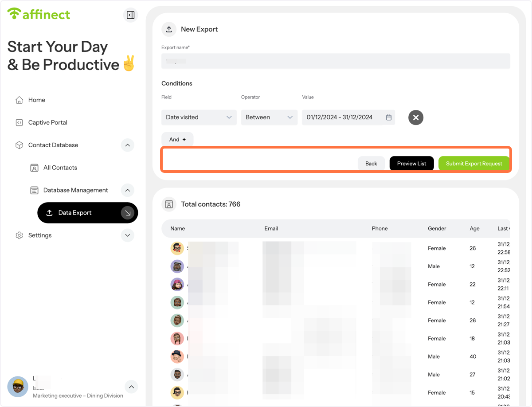The width and height of the screenshot is (532, 407).
Task: Expand the Settings chevron
Action: click(x=128, y=235)
